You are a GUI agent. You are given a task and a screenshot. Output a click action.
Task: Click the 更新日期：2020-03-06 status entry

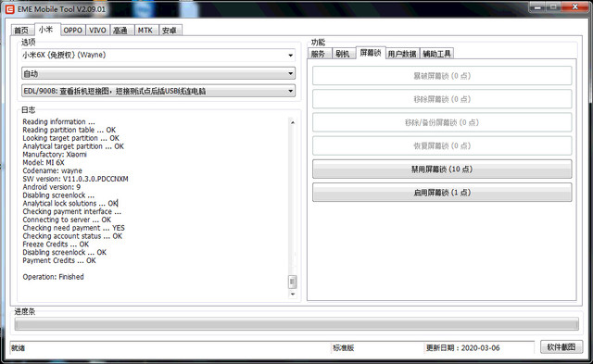[x=463, y=347]
